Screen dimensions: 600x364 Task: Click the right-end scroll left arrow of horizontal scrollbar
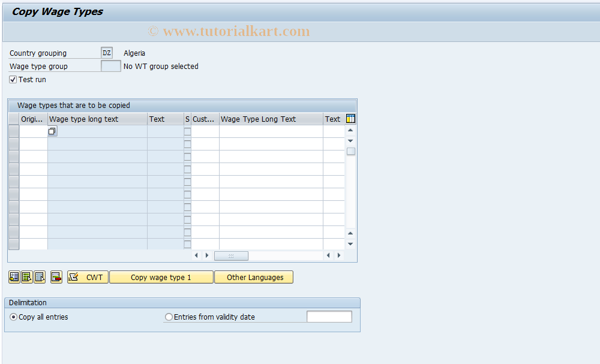pyautogui.click(x=328, y=255)
